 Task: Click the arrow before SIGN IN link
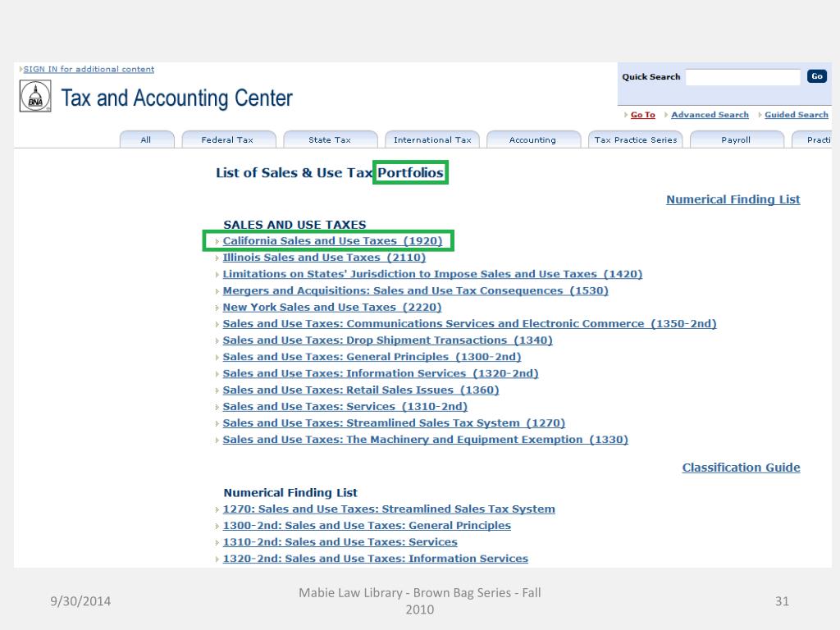(x=21, y=69)
